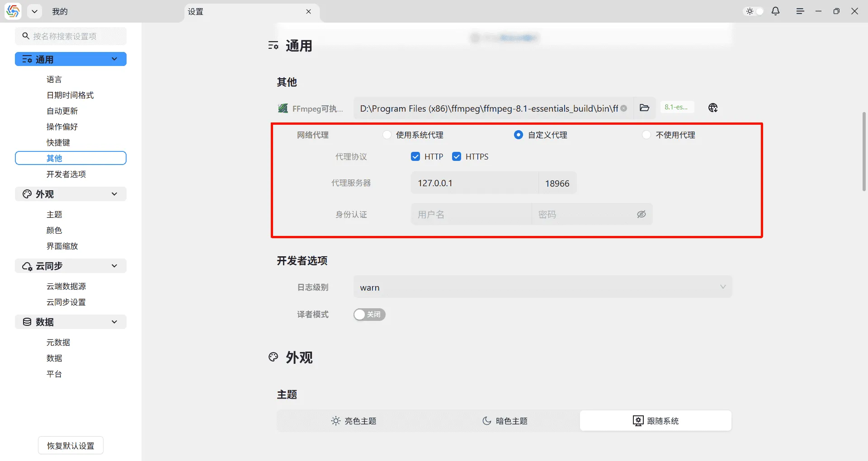868x461 pixels.
Task: Collapse the 数据 sidebar section
Action: tap(114, 322)
